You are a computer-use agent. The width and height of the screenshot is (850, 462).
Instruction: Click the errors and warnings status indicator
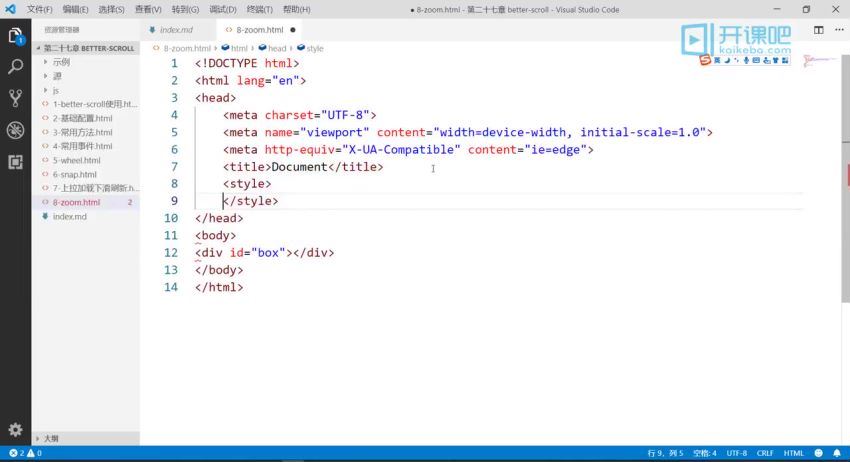(25, 453)
